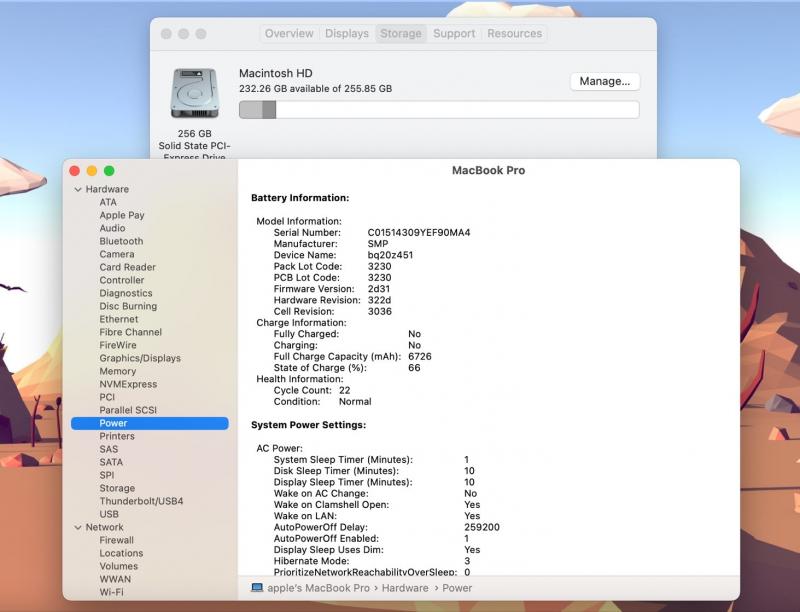
Task: Click the laptop icon in the path bar
Action: [x=257, y=588]
